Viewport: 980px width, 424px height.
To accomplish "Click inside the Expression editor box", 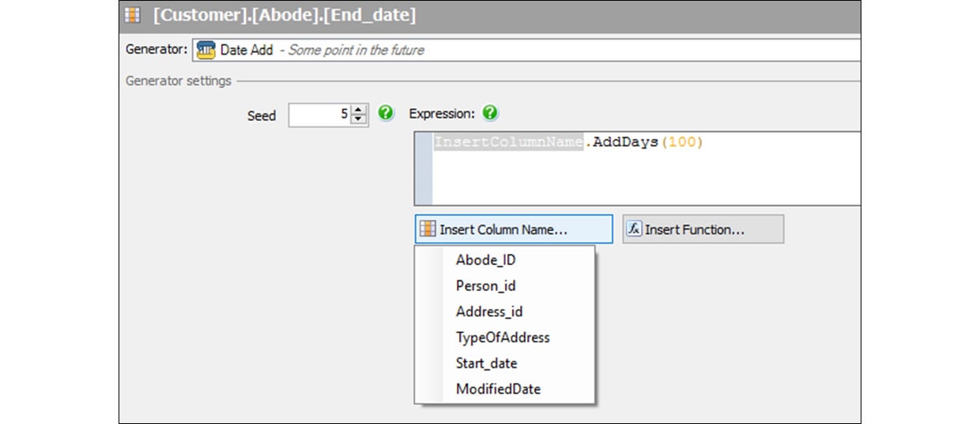I will [x=637, y=168].
